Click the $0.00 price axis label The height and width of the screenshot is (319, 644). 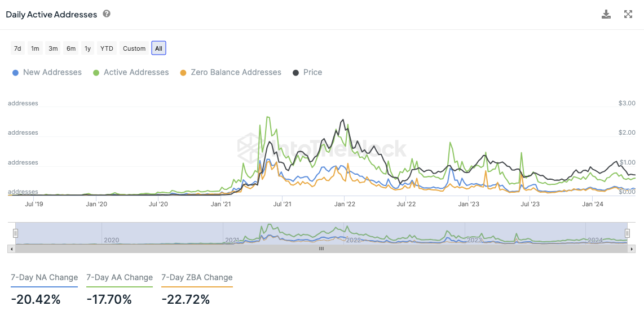pos(627,192)
